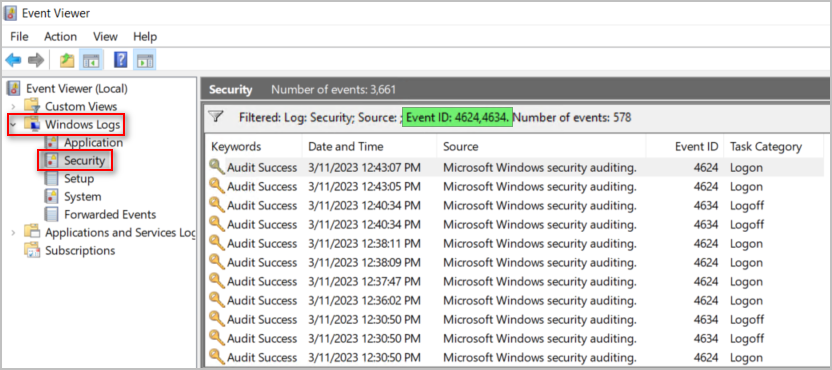The image size is (832, 370).
Task: Open the View menu
Action: tap(105, 37)
